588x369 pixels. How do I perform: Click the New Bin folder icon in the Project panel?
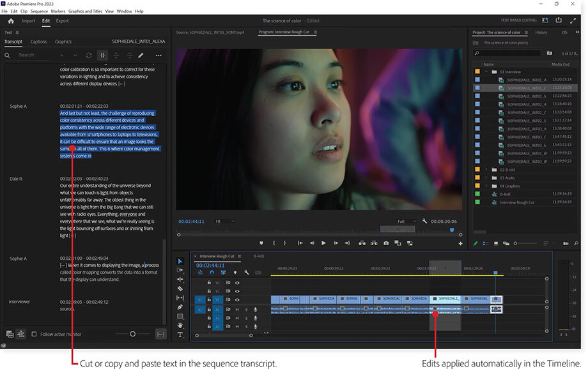coord(550,53)
